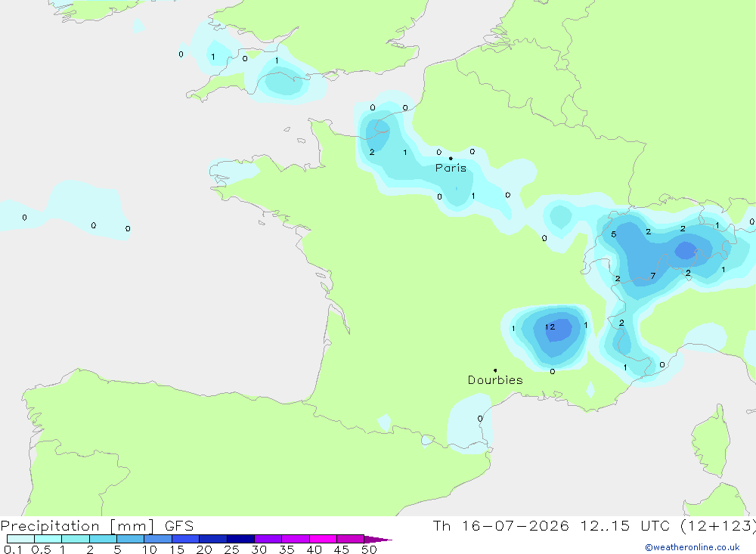Click the Dourbies city label
Screen dimensions: 756x554
pyautogui.click(x=495, y=380)
